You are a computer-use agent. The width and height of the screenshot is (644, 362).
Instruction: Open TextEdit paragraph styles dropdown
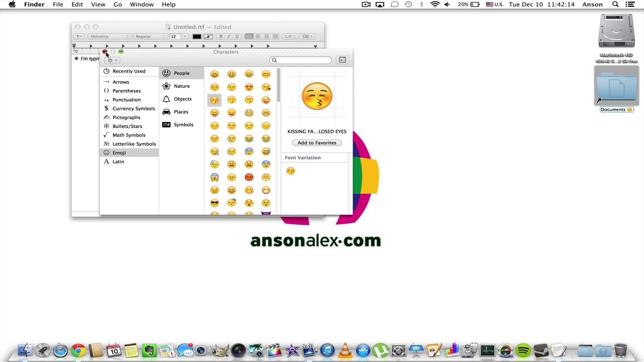tap(79, 36)
